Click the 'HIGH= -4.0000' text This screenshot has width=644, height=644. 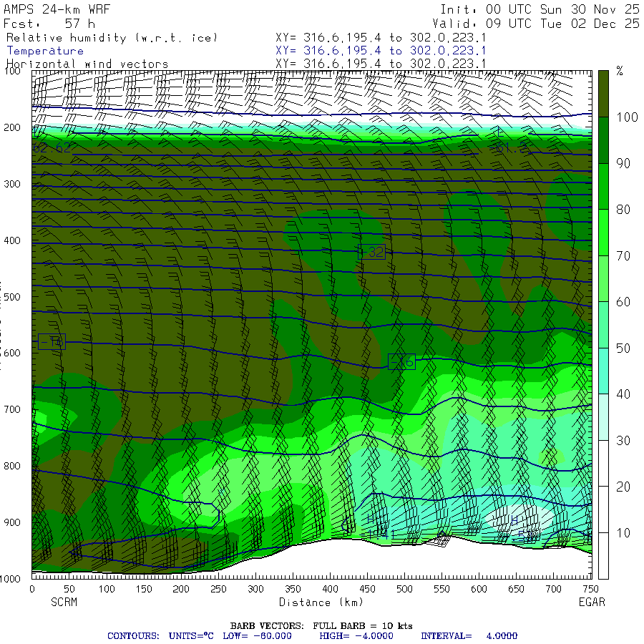click(x=356, y=636)
